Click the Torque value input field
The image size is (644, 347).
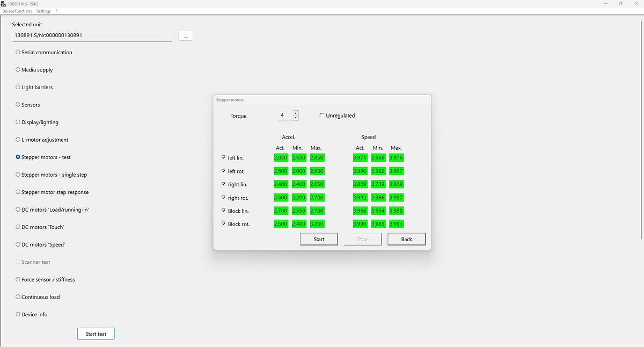point(285,115)
